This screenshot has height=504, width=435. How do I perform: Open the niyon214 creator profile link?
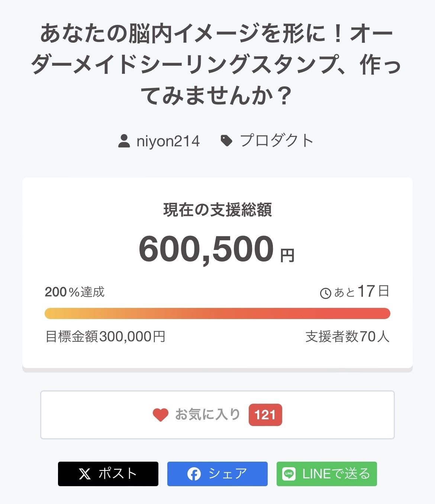pyautogui.click(x=168, y=141)
